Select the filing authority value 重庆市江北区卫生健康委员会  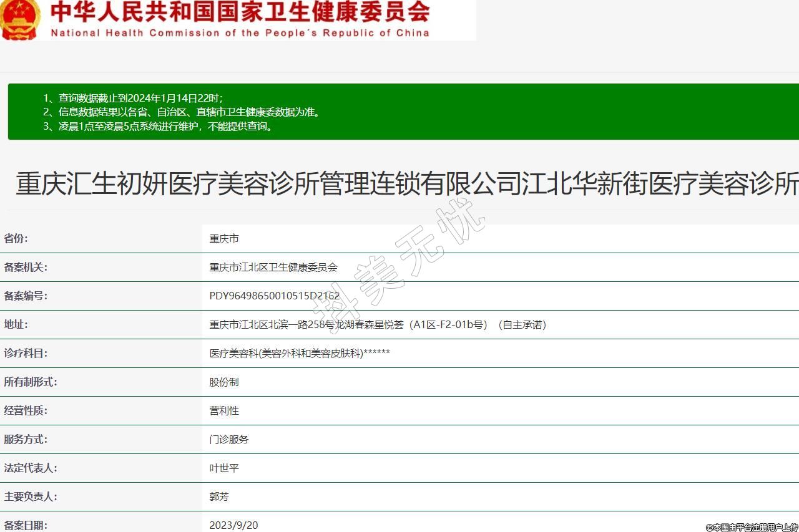[x=273, y=268]
